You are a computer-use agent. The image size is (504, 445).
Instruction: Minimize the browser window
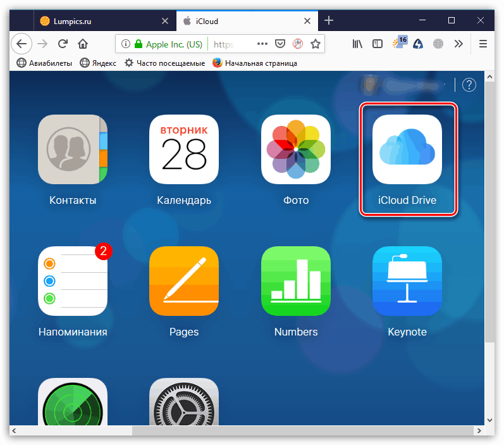422,20
